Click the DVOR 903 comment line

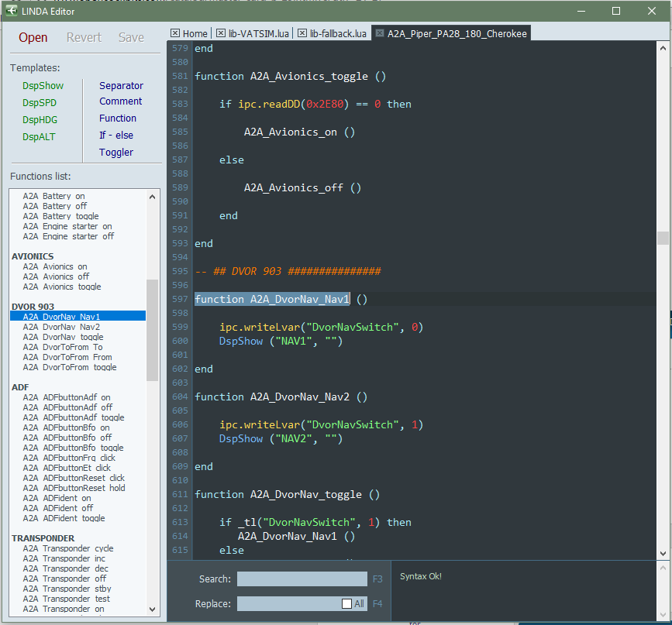(288, 271)
